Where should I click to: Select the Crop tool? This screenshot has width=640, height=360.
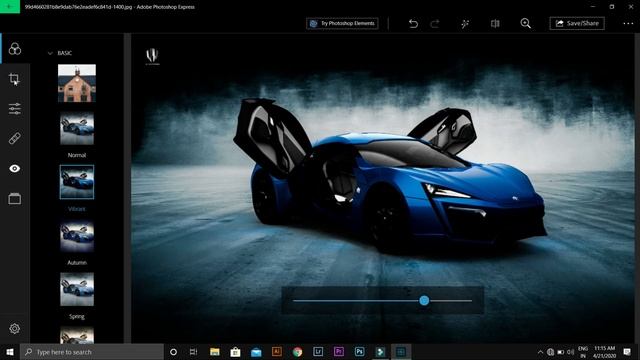14,79
